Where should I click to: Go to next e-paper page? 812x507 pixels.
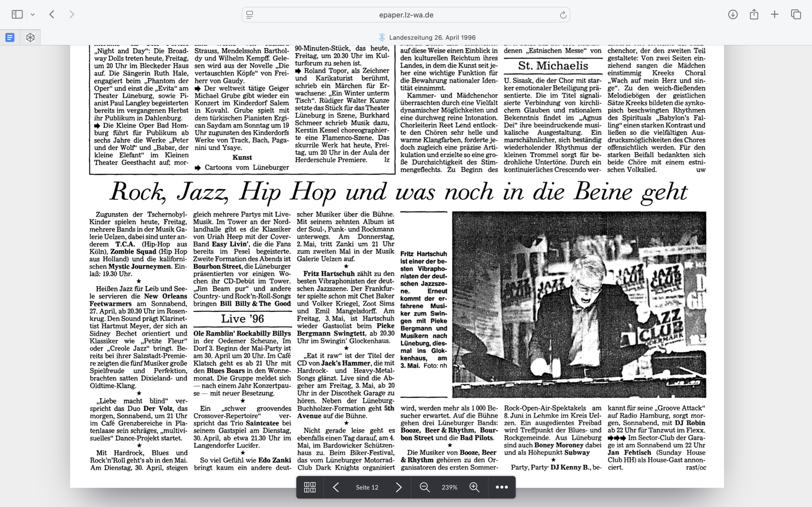(398, 487)
